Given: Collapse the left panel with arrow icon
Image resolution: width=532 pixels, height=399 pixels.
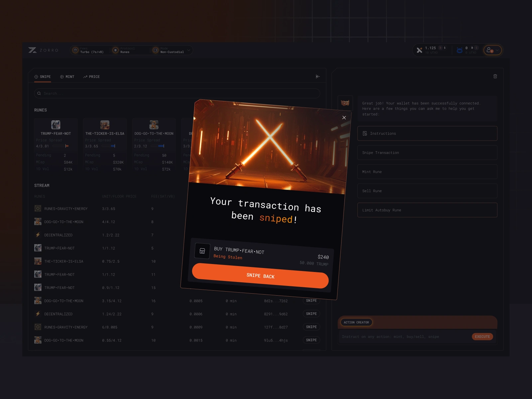Looking at the screenshot, I should [x=318, y=76].
